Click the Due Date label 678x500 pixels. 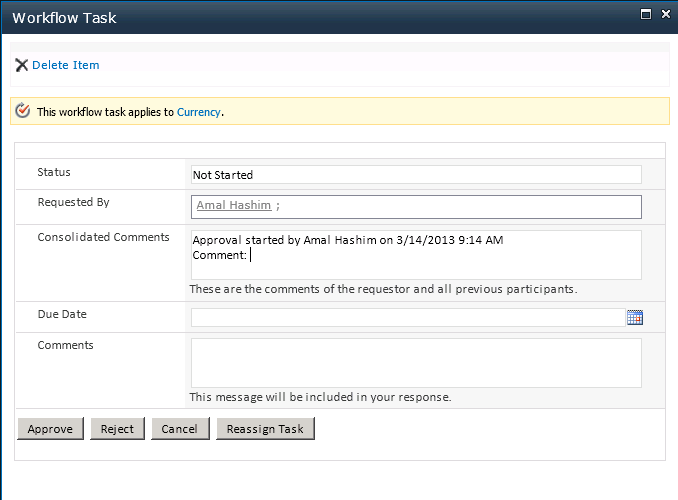click(62, 314)
